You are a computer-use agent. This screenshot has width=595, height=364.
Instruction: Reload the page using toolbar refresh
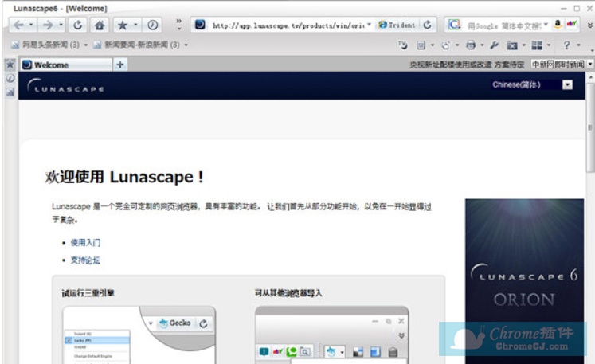78,25
